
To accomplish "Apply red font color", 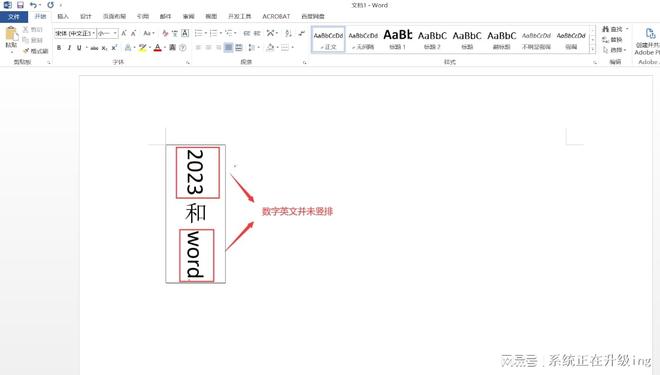I will tap(157, 48).
